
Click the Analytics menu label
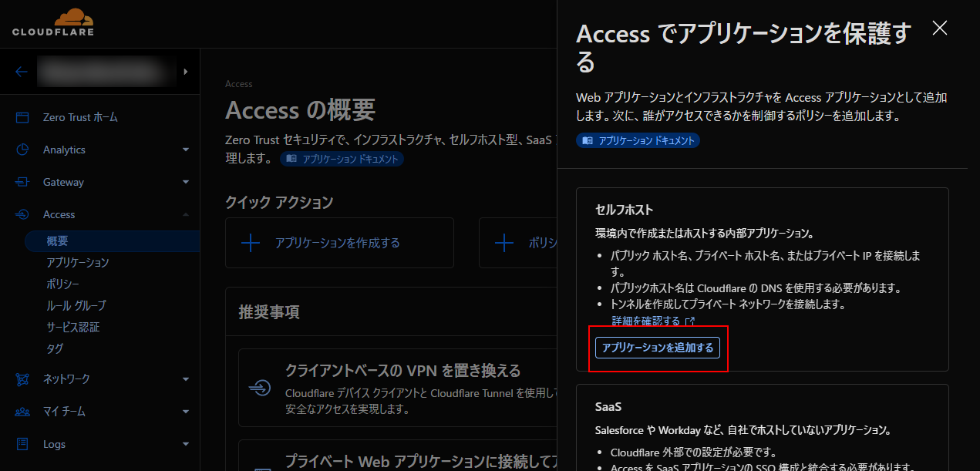tap(64, 150)
